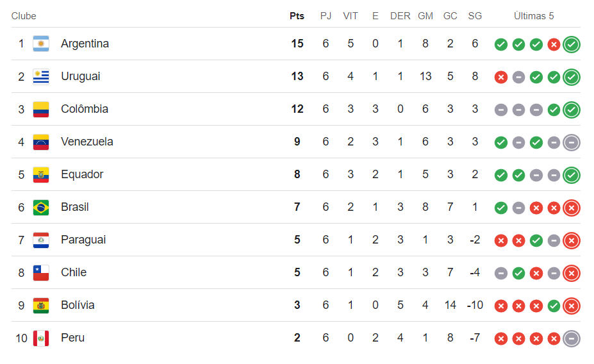594x364 pixels.
Task: Open the Venezuela team name link
Action: coord(87,142)
